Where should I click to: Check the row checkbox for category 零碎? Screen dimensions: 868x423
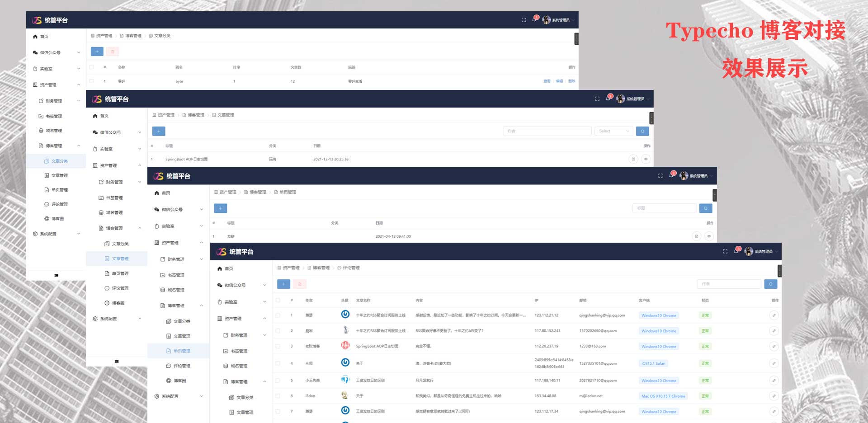click(x=91, y=81)
